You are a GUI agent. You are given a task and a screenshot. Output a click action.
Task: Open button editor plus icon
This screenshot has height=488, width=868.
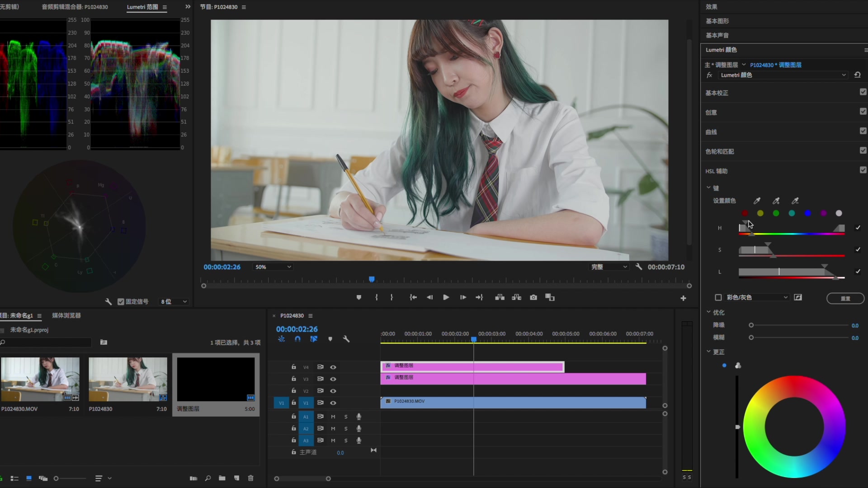click(x=683, y=298)
